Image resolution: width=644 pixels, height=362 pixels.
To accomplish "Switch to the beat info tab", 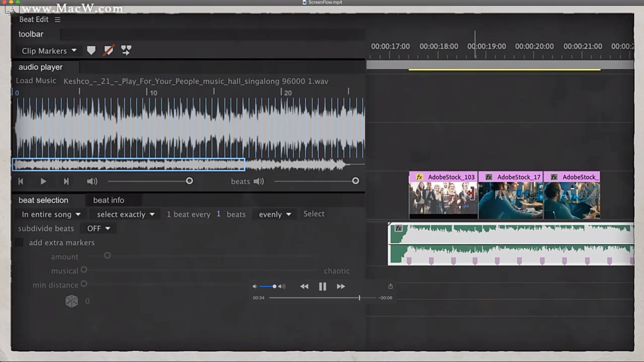I will (108, 200).
